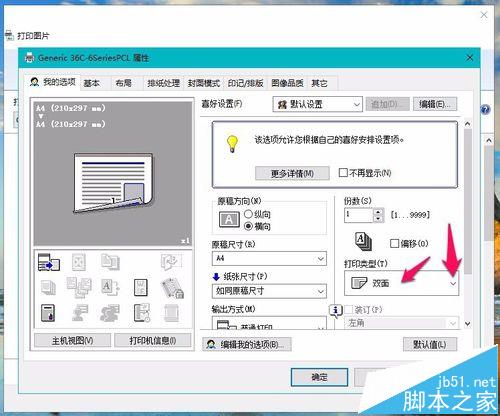Screen dimensions: 500x416
Task: Click the person icon on 编辑我的选项 button
Action: [x=211, y=344]
